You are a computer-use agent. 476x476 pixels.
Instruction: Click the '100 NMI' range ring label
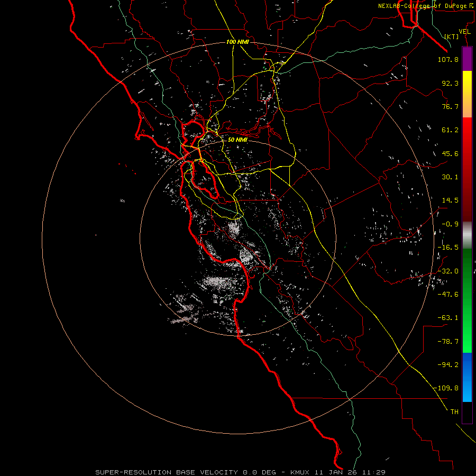coord(237,42)
